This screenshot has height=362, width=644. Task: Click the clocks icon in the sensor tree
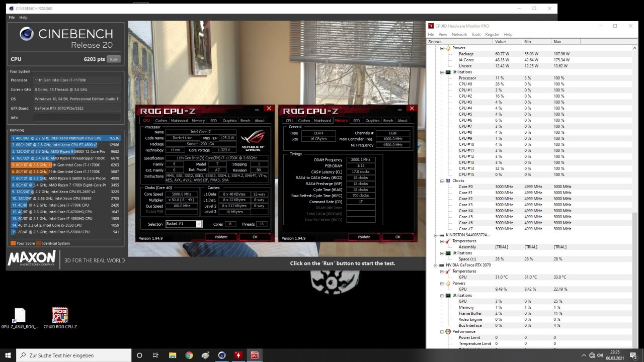(448, 180)
